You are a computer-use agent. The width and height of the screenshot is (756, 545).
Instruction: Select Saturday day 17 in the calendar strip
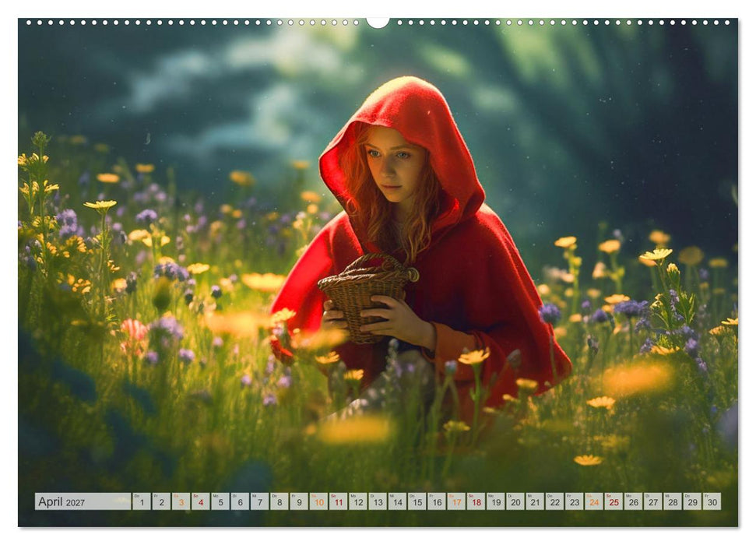456,501
